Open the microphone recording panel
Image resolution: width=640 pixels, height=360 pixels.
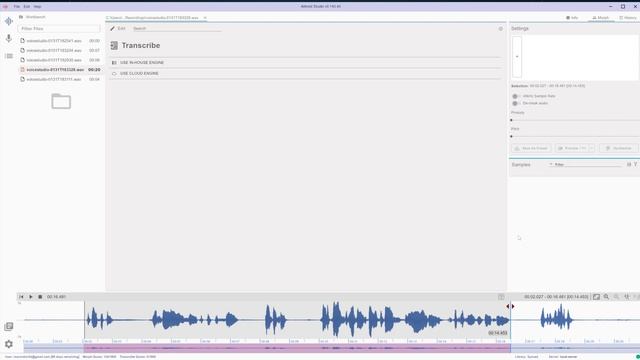point(9,38)
